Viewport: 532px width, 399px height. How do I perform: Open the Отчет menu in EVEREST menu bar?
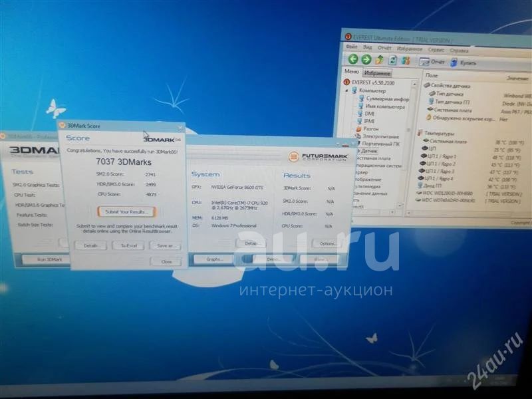[x=384, y=48]
